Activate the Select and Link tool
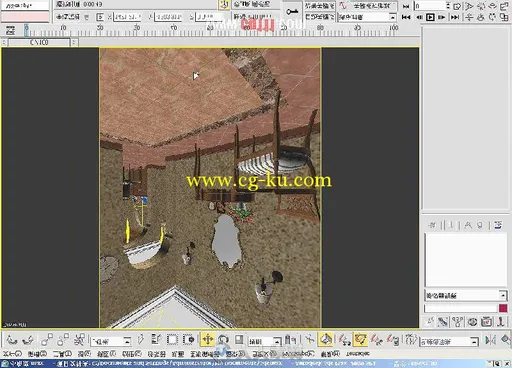This screenshot has height=368, width=512. [47, 340]
